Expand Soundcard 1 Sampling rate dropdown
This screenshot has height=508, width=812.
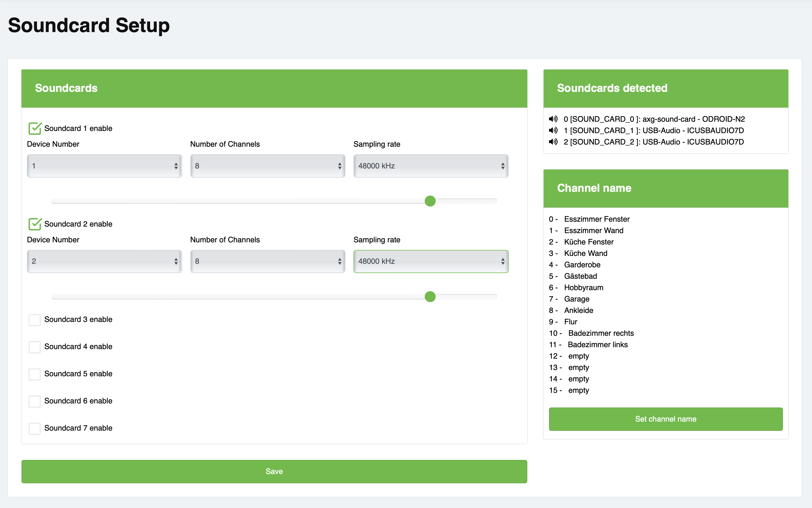coord(431,166)
